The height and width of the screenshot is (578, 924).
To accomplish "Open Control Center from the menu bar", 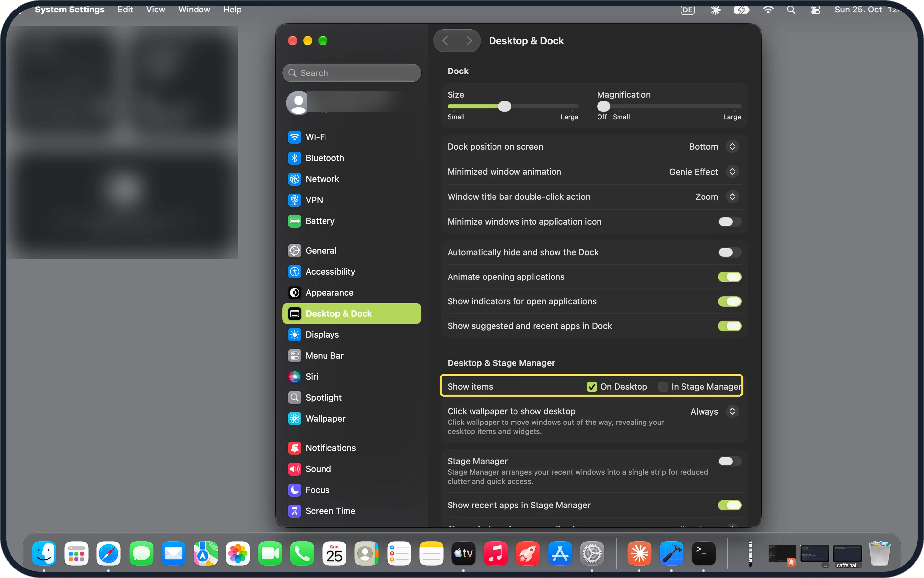I will [x=815, y=10].
